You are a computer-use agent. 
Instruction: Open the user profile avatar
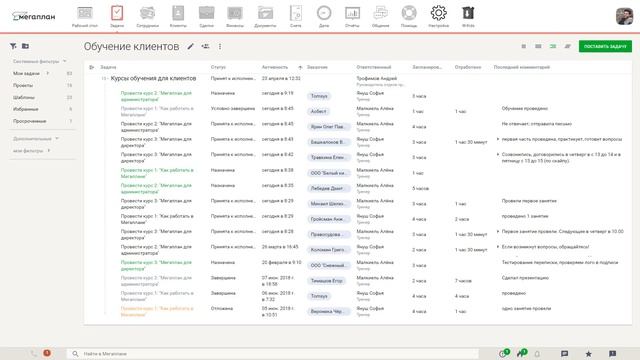pos(624,16)
